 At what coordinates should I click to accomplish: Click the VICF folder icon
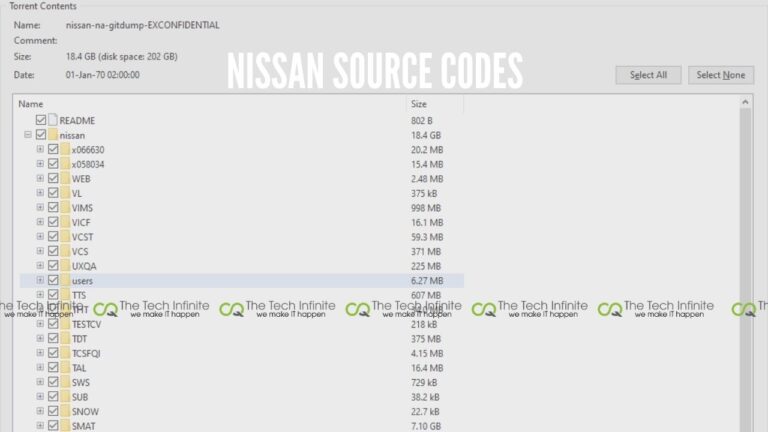65,222
